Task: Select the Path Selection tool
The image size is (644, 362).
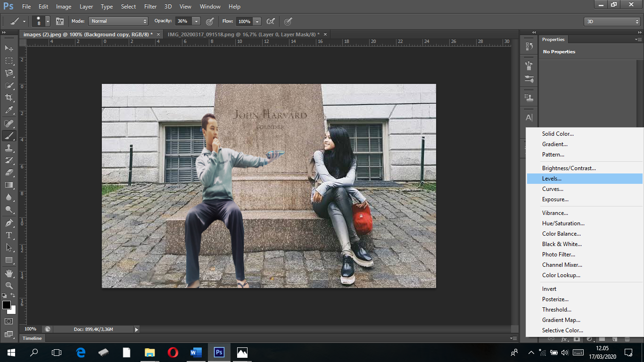Action: (9, 247)
